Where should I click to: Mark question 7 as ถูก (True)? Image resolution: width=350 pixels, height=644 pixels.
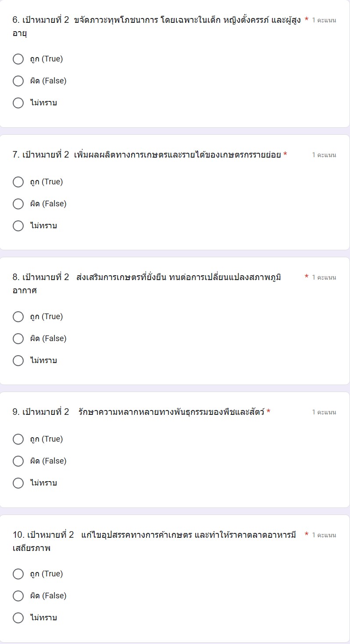18,182
